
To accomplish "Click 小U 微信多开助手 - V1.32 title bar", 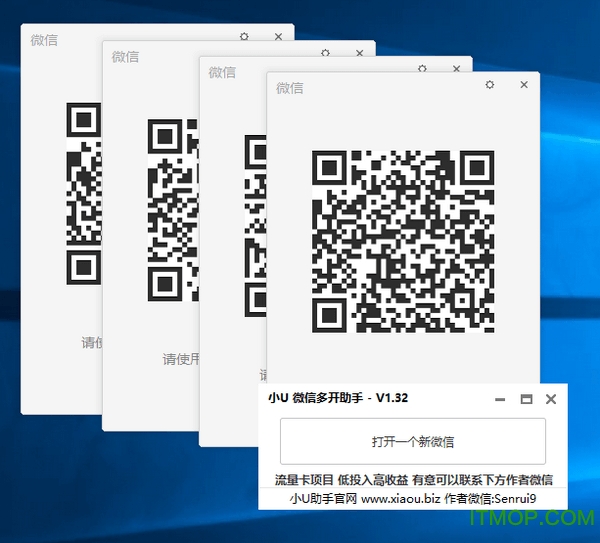I will coord(338,398).
